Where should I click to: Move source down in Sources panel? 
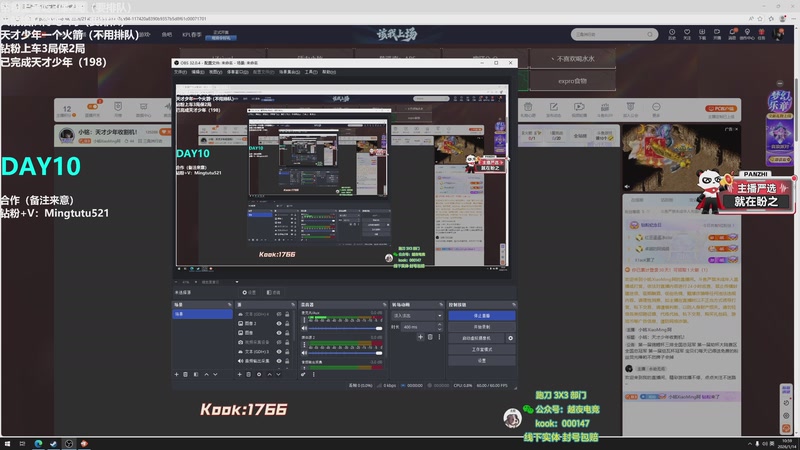point(279,374)
